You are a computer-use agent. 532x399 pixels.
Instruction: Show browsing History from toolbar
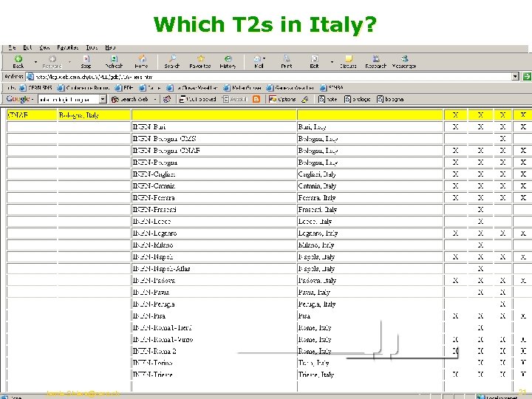[x=228, y=62]
